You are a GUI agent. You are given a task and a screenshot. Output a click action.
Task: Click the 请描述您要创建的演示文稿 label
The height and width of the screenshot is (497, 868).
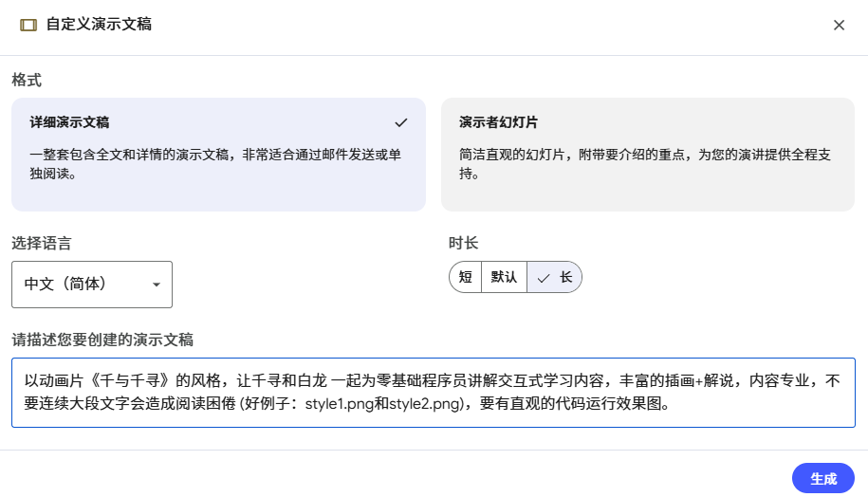click(102, 340)
